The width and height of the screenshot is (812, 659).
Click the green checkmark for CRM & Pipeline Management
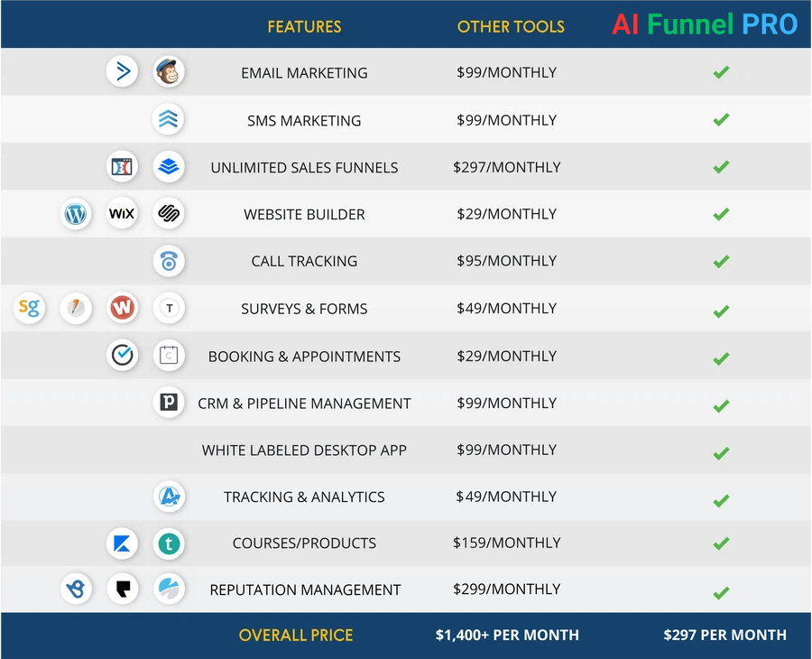coord(721,406)
